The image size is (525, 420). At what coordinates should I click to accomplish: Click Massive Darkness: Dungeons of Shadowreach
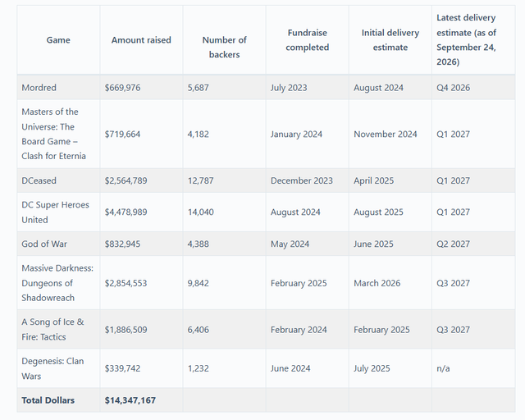tap(57, 283)
